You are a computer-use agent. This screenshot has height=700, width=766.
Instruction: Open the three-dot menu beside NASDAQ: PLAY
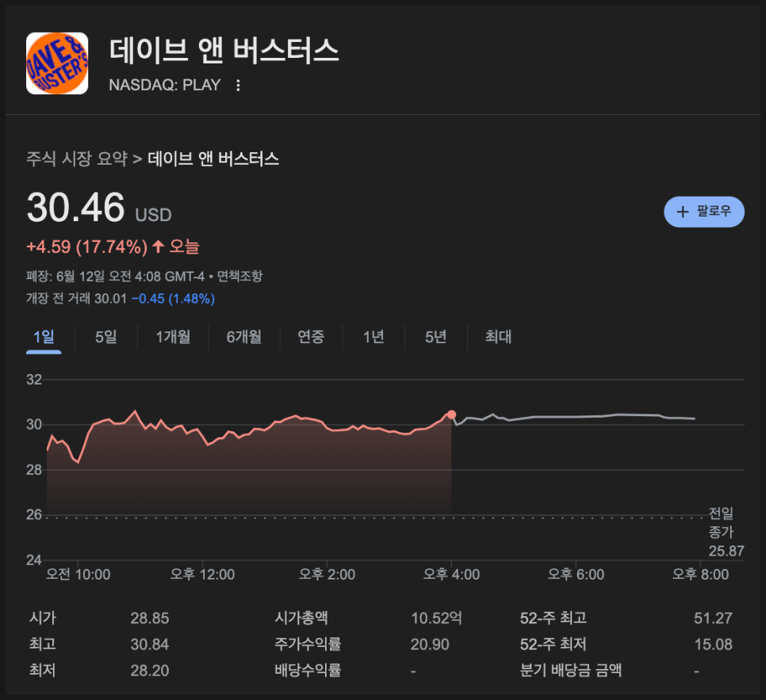[238, 86]
